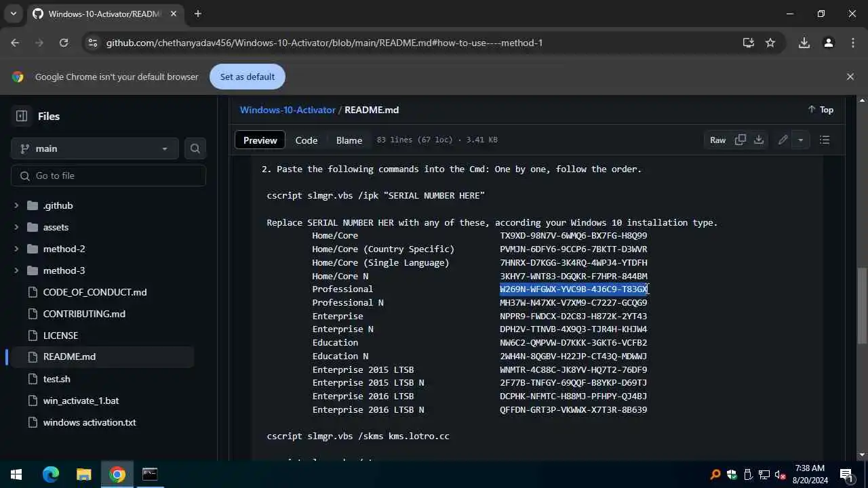Viewport: 868px width, 488px height.
Task: Dismiss the default browser banner
Action: tap(850, 77)
